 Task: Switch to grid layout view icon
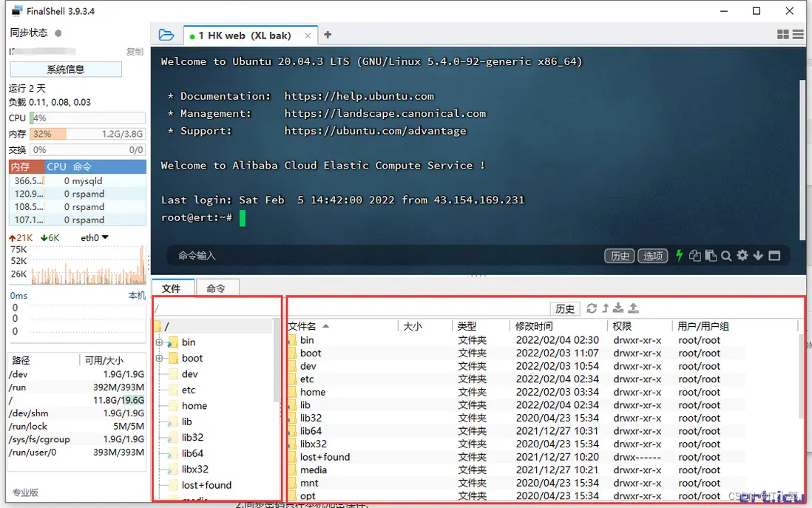(783, 34)
